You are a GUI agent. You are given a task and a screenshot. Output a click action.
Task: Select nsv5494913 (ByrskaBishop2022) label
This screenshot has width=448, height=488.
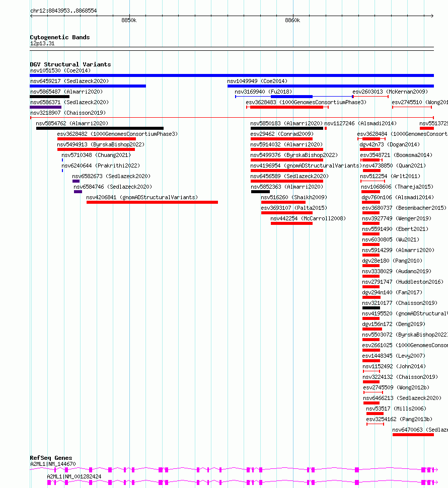point(101,145)
